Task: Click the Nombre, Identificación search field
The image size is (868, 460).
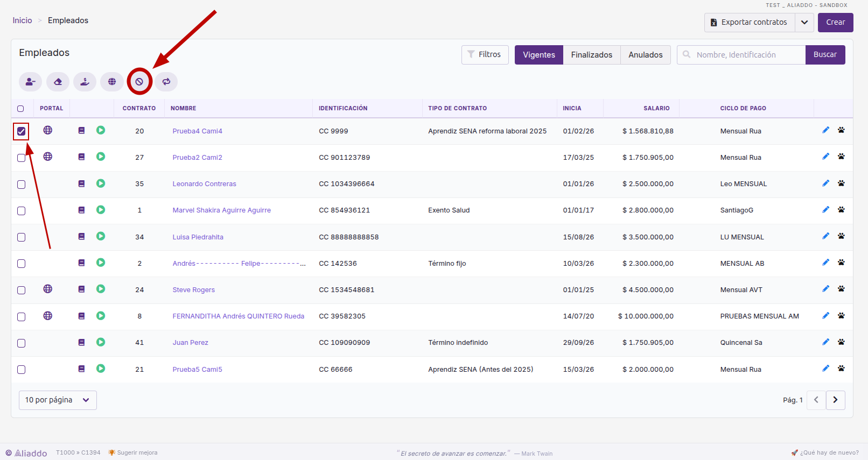Action: point(741,55)
